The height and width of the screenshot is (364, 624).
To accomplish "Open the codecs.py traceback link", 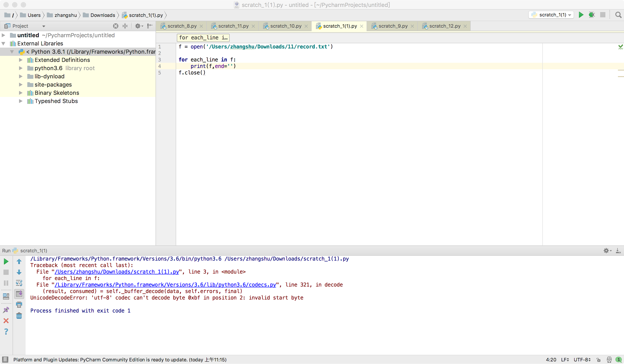I will [165, 285].
